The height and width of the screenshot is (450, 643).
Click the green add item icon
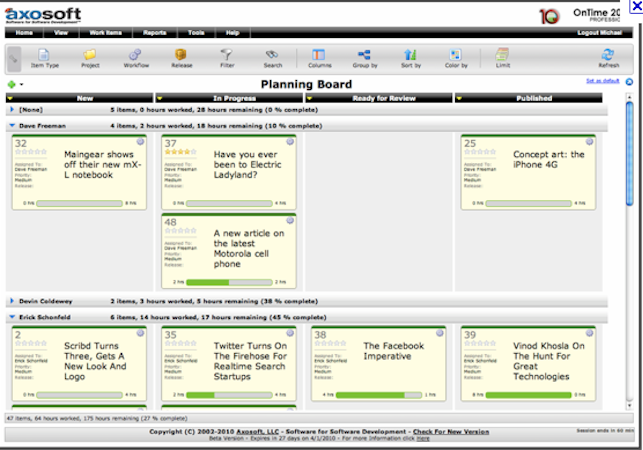(x=11, y=85)
